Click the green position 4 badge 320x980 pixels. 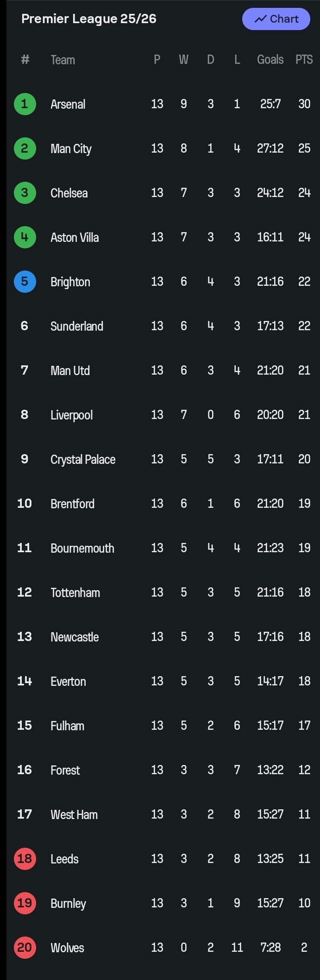[x=25, y=237]
